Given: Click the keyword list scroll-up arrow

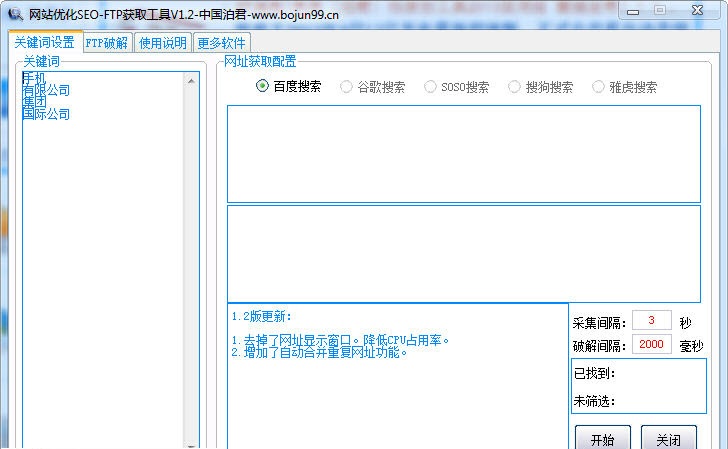Looking at the screenshot, I should click(192, 80).
